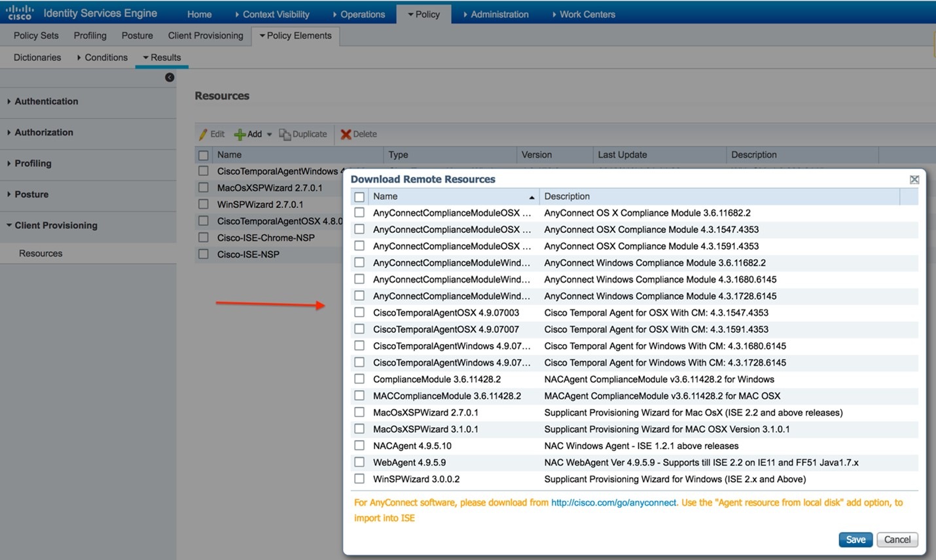Open the Operations menu
This screenshot has height=560, width=936.
tap(359, 14)
